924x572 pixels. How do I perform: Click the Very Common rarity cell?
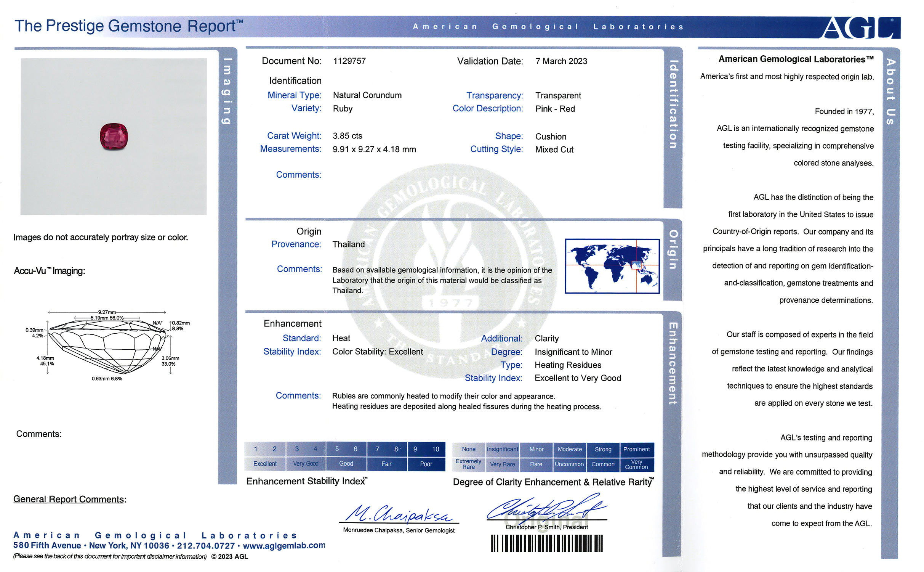coord(636,464)
